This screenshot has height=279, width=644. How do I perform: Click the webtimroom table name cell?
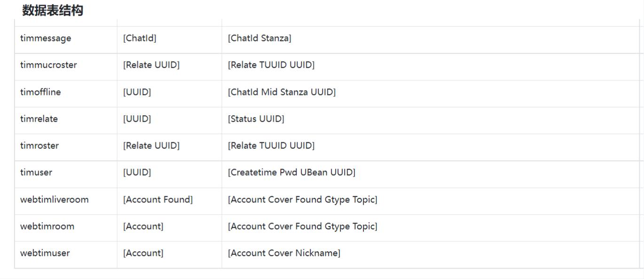pyautogui.click(x=47, y=226)
